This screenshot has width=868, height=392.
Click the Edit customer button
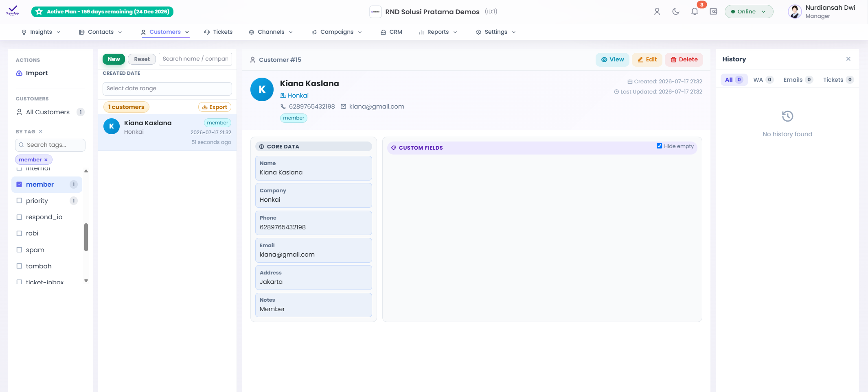click(x=647, y=59)
